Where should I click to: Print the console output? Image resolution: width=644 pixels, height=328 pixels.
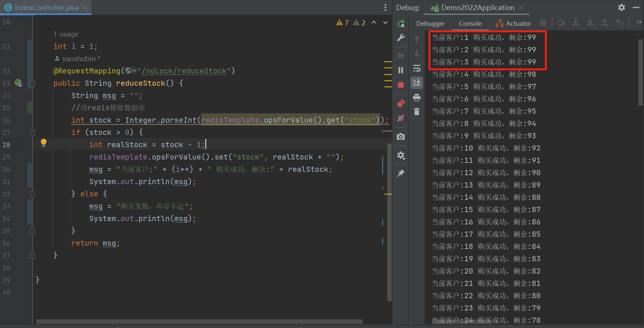[x=417, y=98]
